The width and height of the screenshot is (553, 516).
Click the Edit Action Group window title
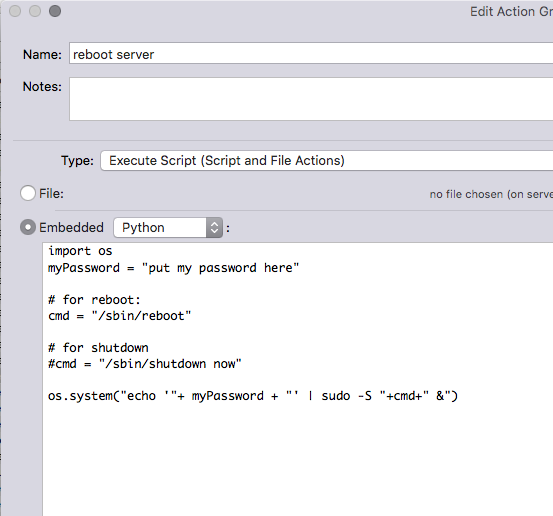(511, 12)
